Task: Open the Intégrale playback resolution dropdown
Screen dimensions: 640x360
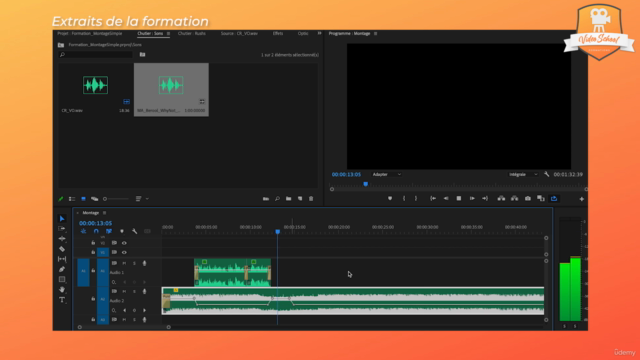Action: [x=523, y=174]
